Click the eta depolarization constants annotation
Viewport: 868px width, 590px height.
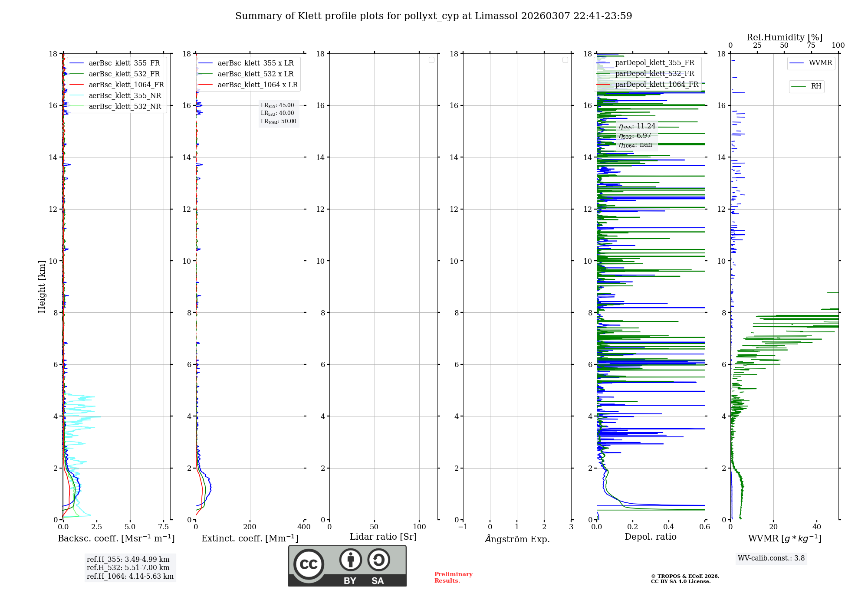[x=637, y=135]
